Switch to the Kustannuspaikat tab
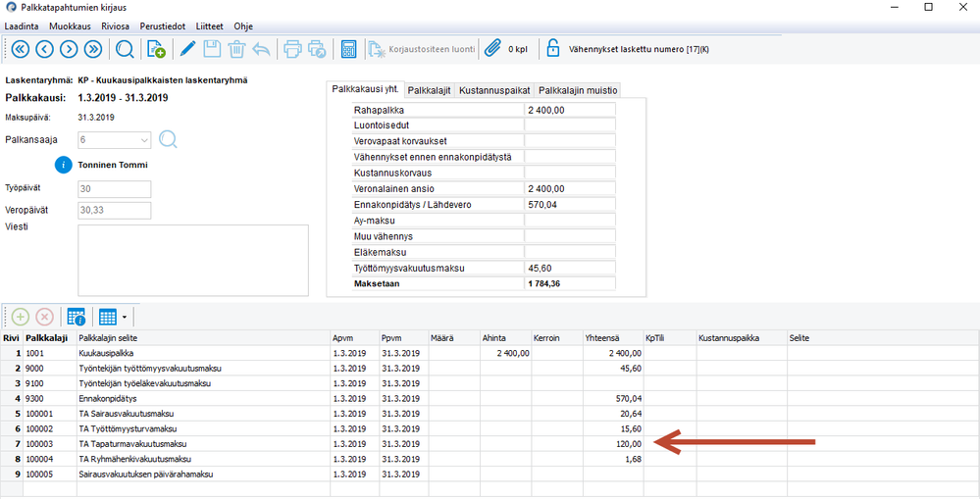 point(495,90)
